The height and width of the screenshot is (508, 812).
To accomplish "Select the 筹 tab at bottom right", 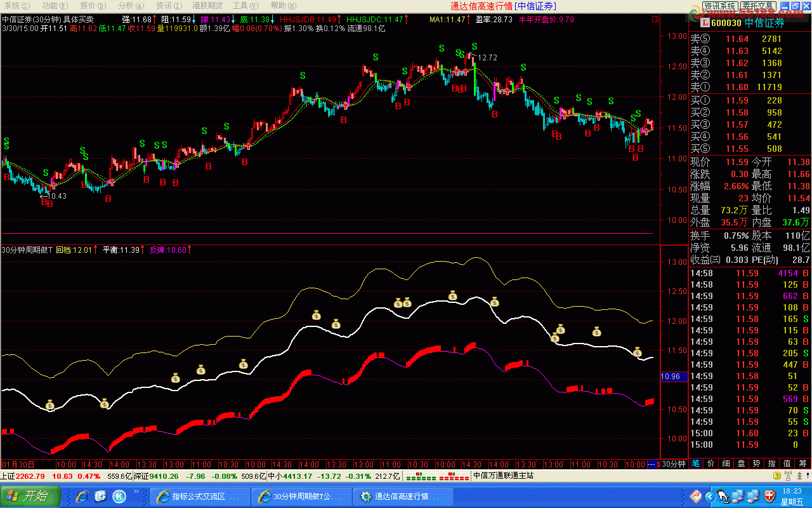I will [x=803, y=464].
